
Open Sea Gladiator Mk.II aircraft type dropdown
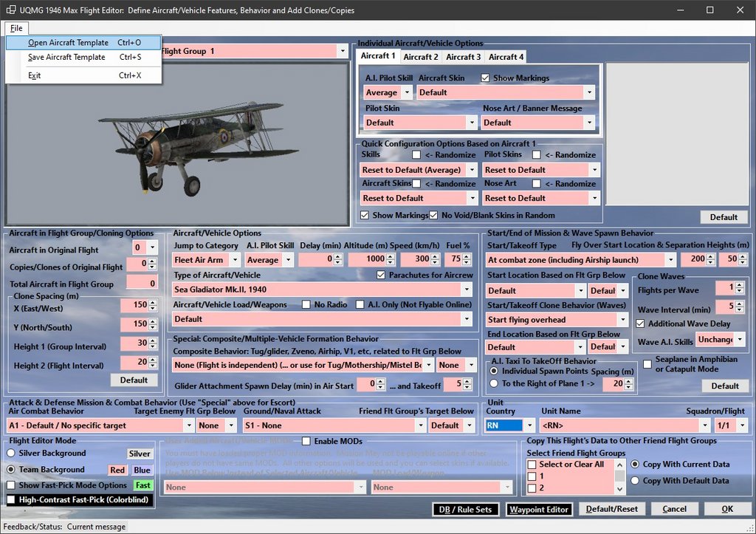pyautogui.click(x=467, y=290)
